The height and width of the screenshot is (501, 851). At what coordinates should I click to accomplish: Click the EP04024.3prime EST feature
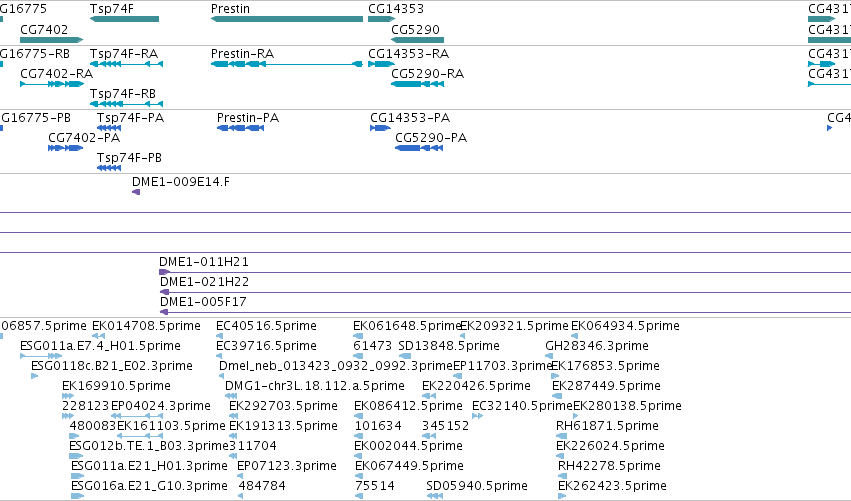point(137,416)
